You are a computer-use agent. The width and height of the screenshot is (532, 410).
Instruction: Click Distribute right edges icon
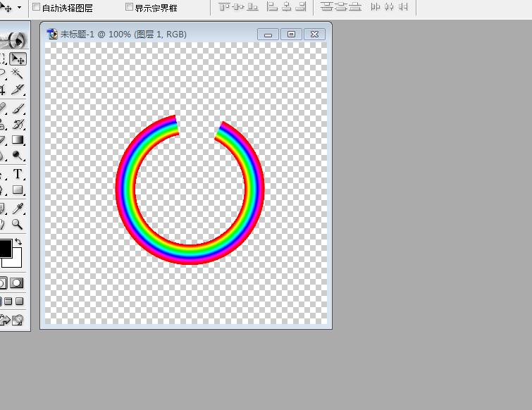403,7
